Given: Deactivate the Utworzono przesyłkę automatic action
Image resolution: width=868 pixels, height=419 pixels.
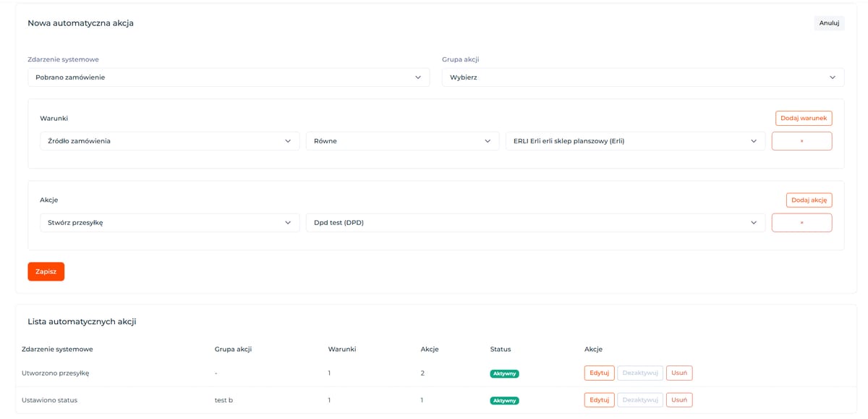Looking at the screenshot, I should [640, 373].
